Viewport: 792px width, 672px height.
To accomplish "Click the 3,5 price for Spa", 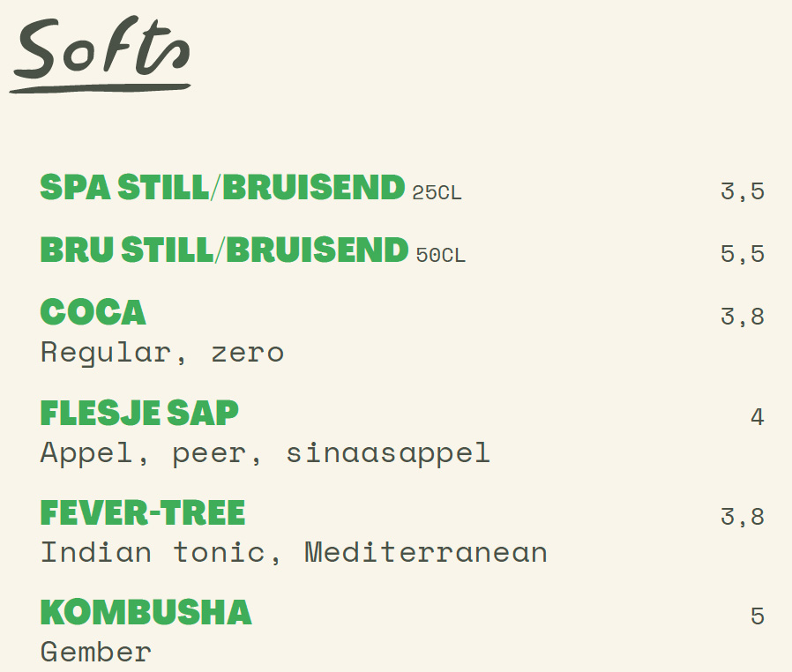I will point(743,192).
